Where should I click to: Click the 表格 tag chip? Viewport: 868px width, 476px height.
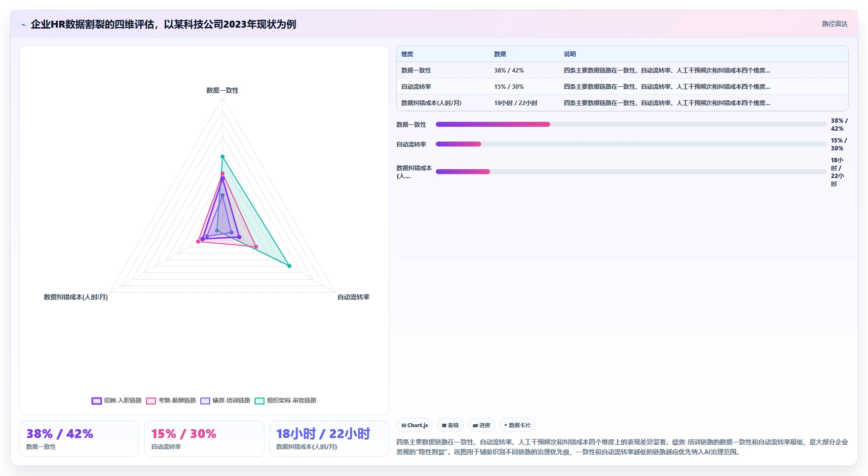450,425
